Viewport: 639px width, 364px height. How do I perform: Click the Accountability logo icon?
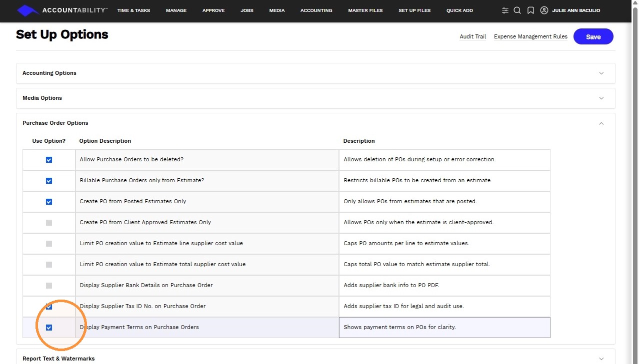[27, 10]
